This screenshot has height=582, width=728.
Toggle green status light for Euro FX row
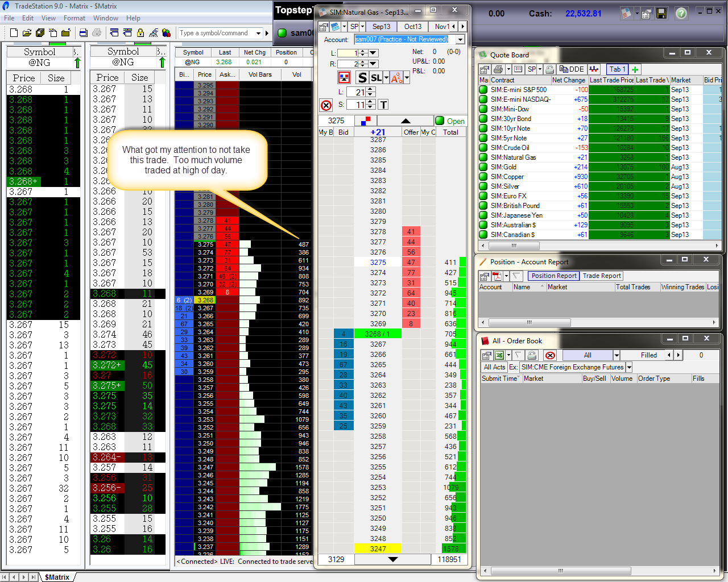[x=483, y=196]
